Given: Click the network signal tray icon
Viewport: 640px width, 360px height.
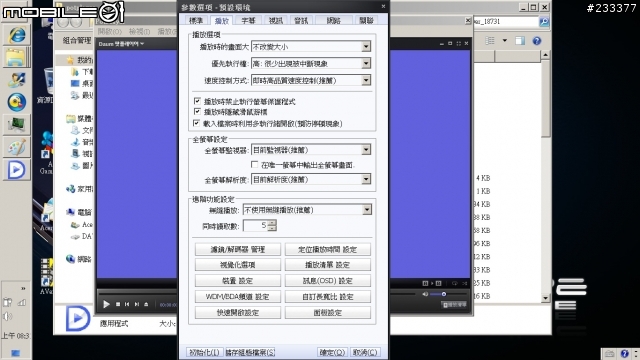Looking at the screenshot, I should (22, 302).
